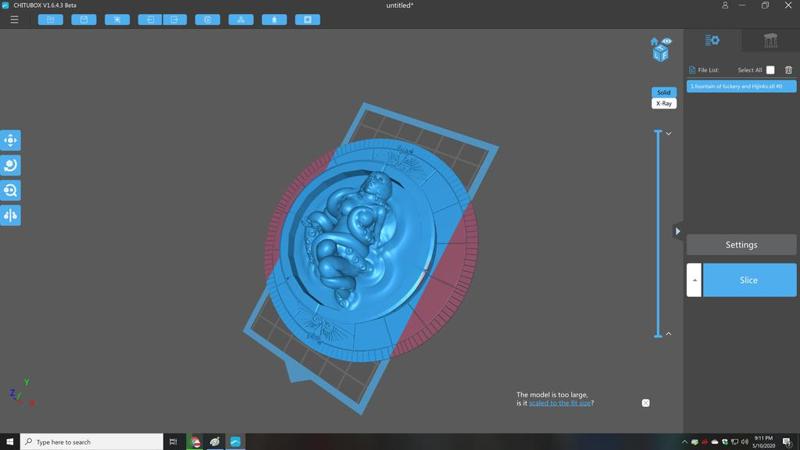The width and height of the screenshot is (800, 450).
Task: Show hidden system tray icons
Action: pos(684,442)
